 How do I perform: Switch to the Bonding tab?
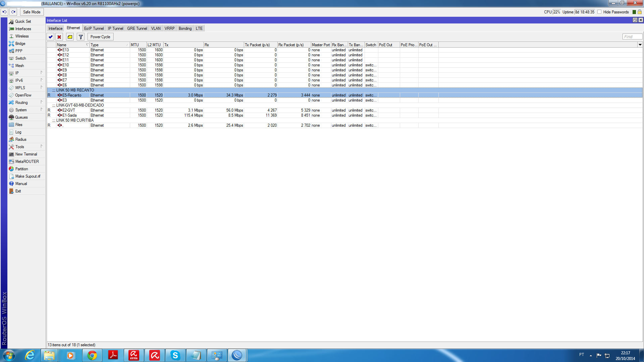pyautogui.click(x=185, y=28)
